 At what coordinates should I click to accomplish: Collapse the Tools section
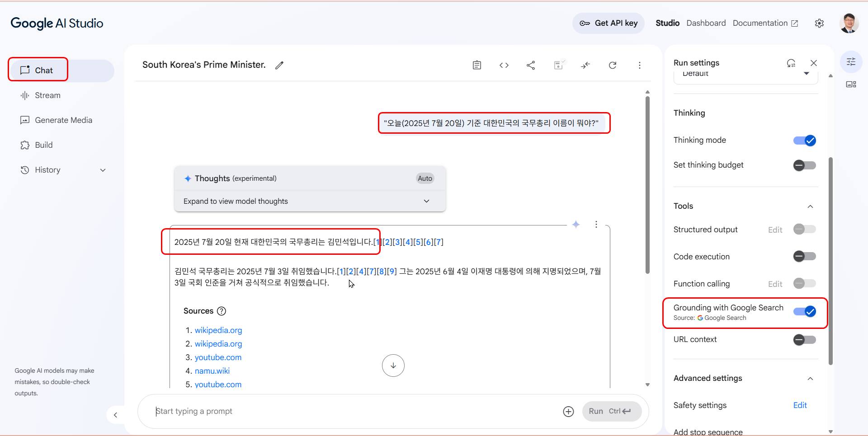pyautogui.click(x=810, y=206)
